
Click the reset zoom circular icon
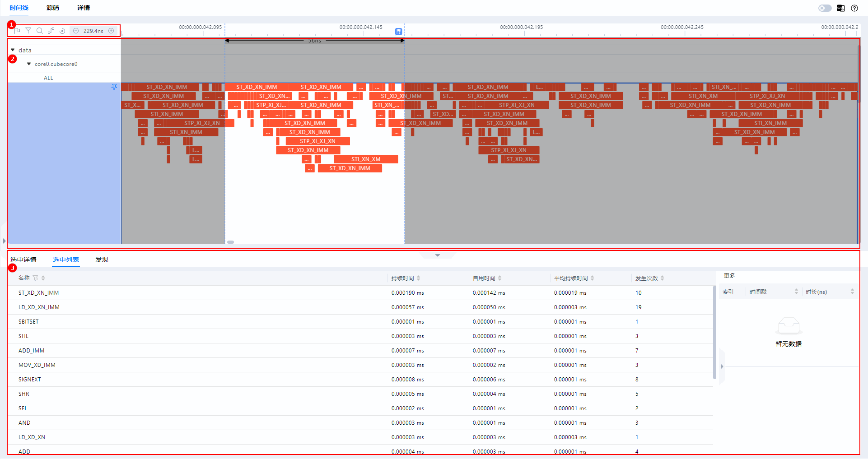coord(62,31)
